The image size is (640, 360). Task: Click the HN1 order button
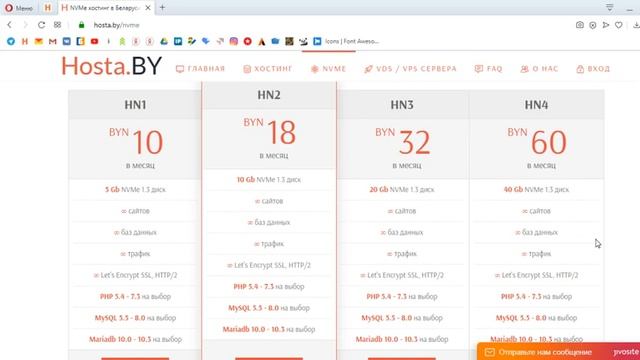pyautogui.click(x=135, y=359)
